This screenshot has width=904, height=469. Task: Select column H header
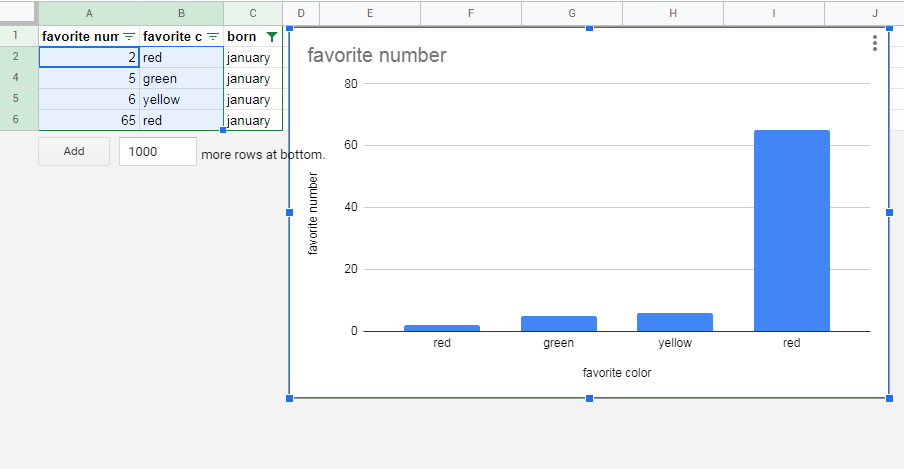673,13
